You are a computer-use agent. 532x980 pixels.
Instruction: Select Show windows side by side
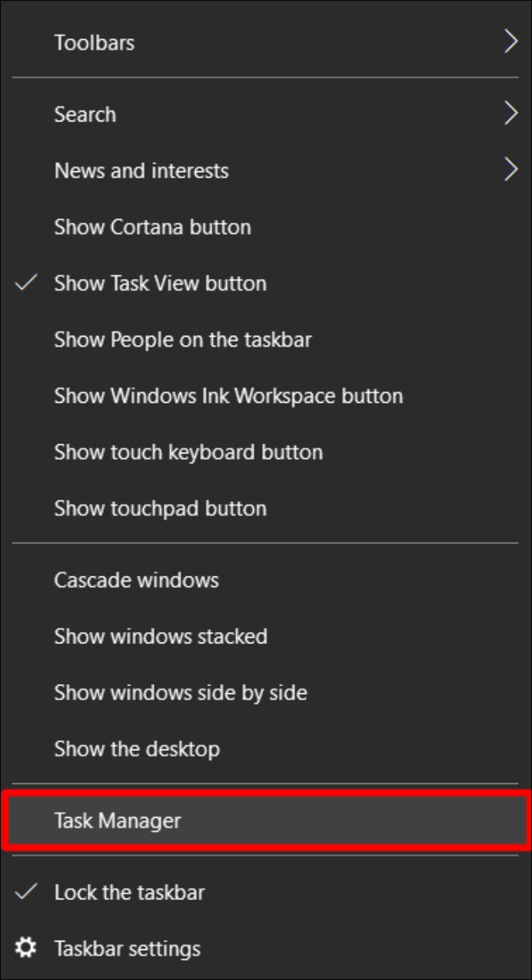[181, 693]
